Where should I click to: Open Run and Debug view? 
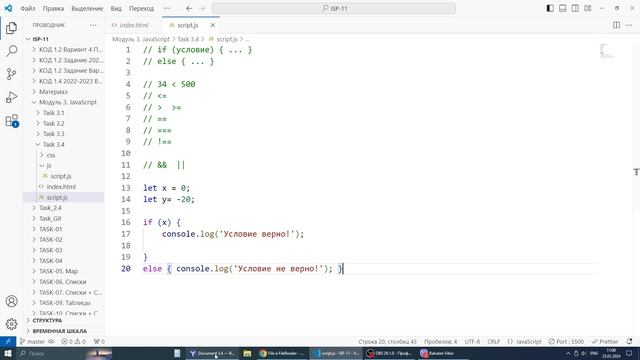click(11, 97)
